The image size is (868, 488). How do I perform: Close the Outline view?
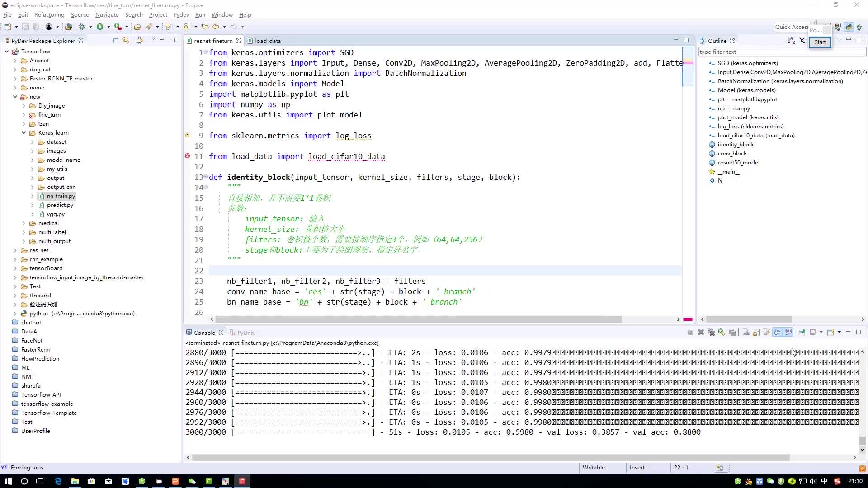point(732,41)
